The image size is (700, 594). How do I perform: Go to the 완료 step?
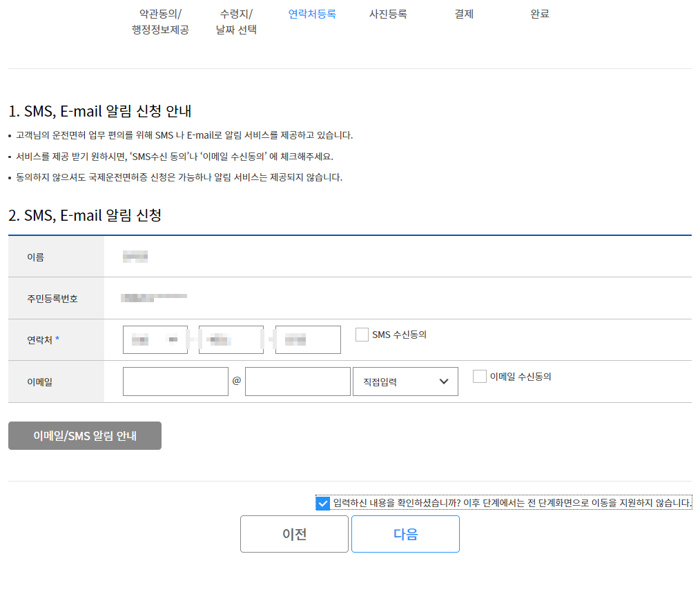coord(540,13)
